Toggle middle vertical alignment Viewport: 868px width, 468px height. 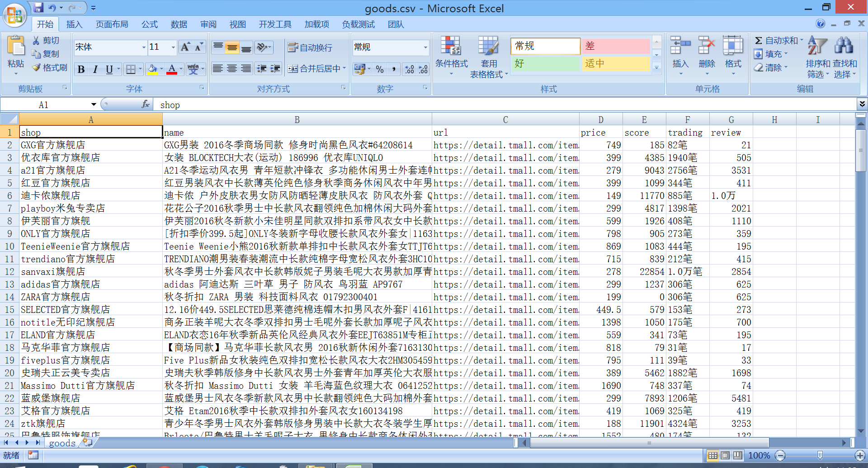(232, 47)
